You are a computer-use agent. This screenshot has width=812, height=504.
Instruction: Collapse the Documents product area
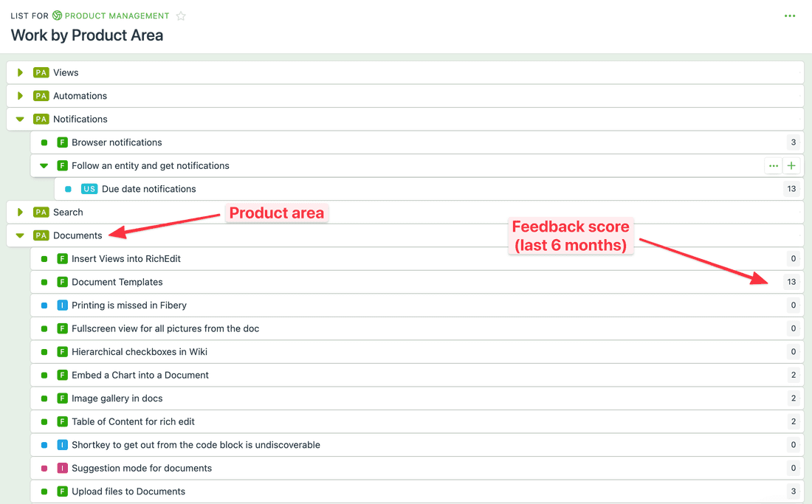[x=20, y=235]
